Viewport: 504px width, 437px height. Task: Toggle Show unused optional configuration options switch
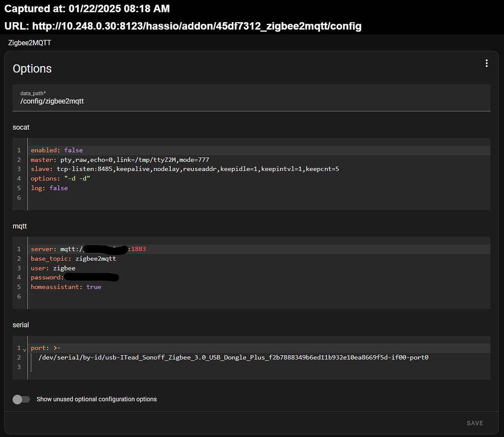pyautogui.click(x=21, y=400)
